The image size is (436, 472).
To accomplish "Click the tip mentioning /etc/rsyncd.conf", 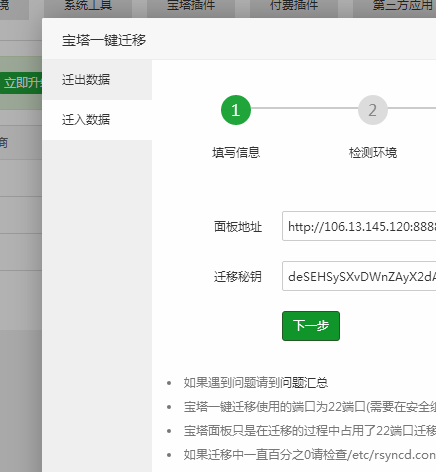I will (310, 455).
